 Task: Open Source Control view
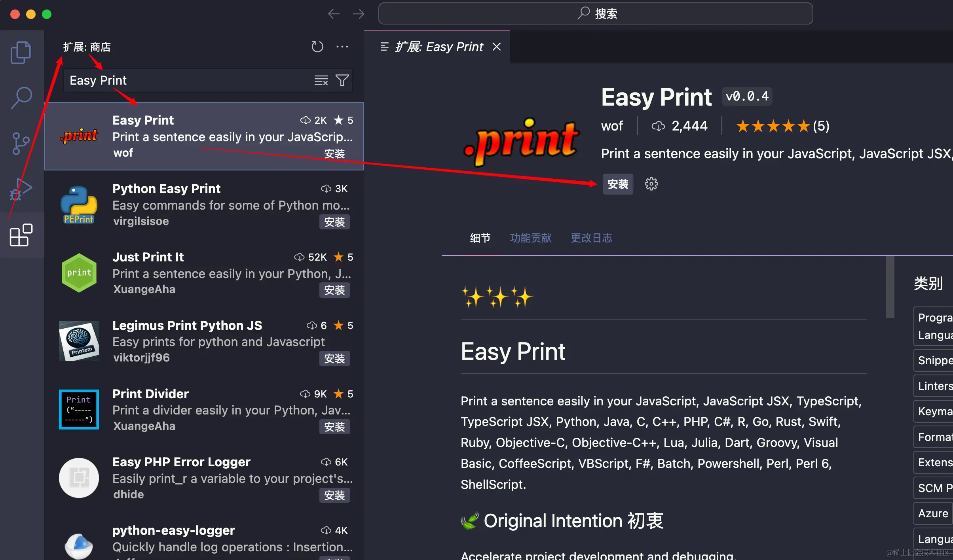21,143
